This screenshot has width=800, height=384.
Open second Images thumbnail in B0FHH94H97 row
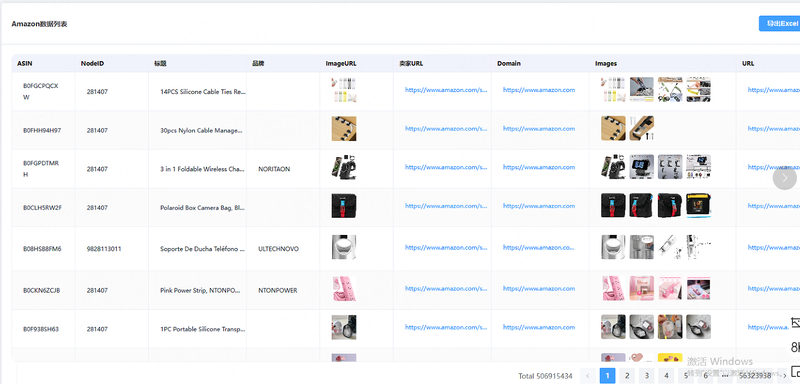tap(641, 129)
